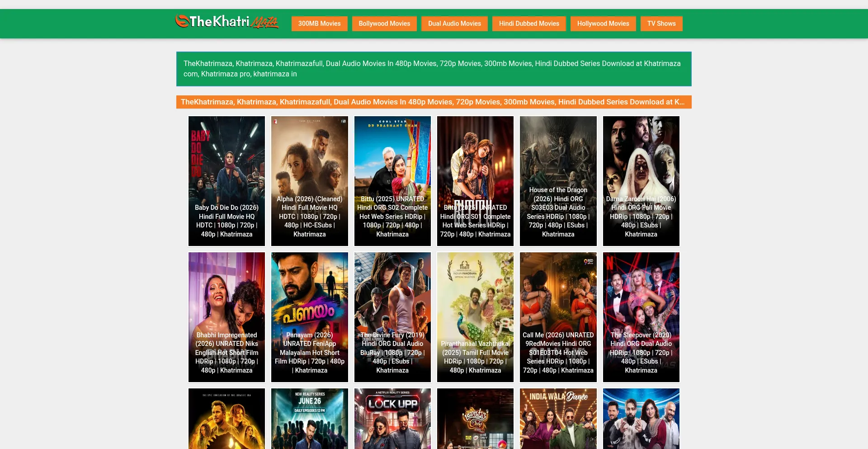Screen dimensions: 868x449
Task: Open the Alpha (2026) movie post
Action: [310, 181]
